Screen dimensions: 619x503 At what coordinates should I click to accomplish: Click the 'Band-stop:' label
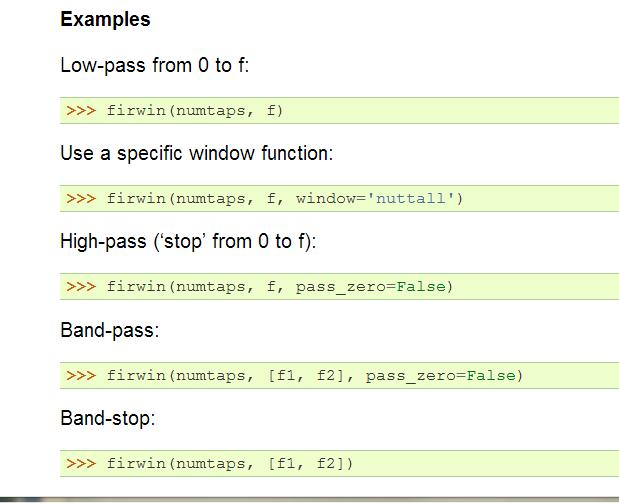tap(108, 418)
